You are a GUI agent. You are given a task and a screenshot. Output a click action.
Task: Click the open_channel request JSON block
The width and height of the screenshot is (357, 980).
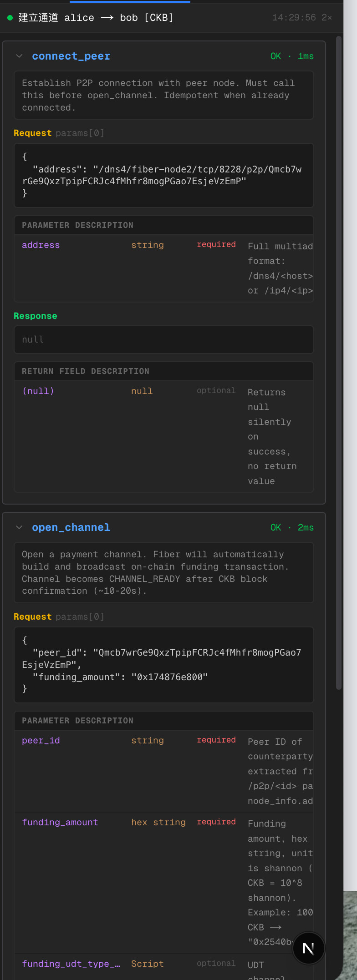pyautogui.click(x=163, y=664)
